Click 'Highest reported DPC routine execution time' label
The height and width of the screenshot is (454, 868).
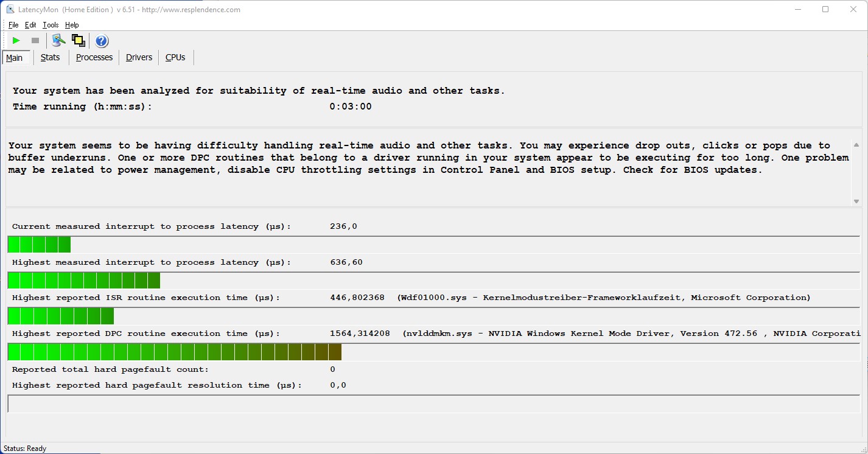(146, 334)
